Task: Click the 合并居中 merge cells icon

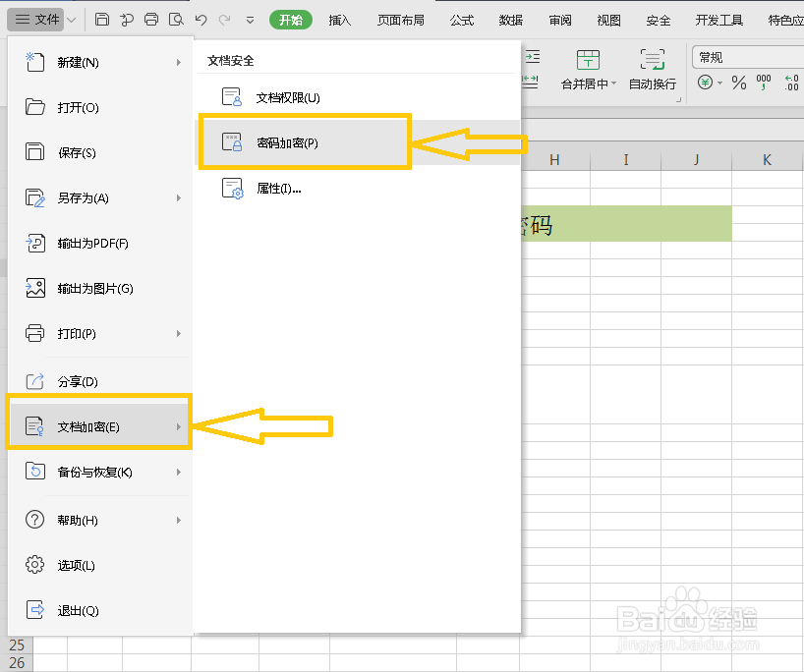Action: pyautogui.click(x=588, y=60)
